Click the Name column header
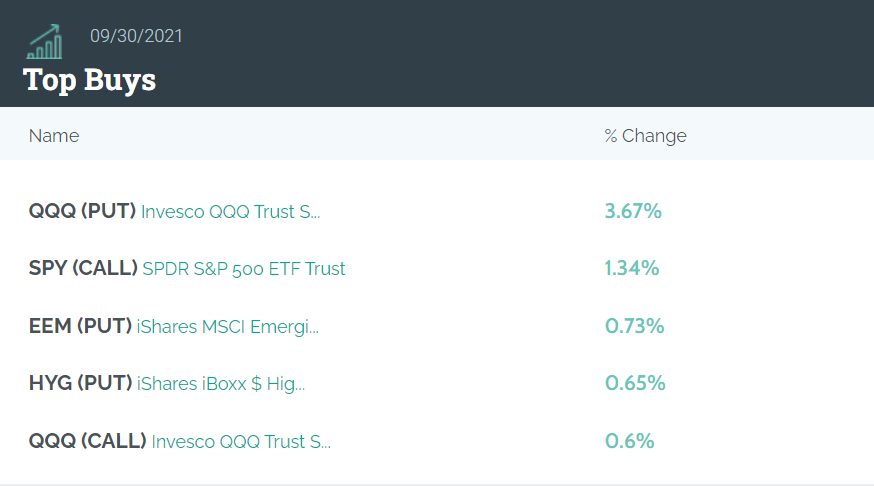This screenshot has height=486, width=874. pos(54,135)
